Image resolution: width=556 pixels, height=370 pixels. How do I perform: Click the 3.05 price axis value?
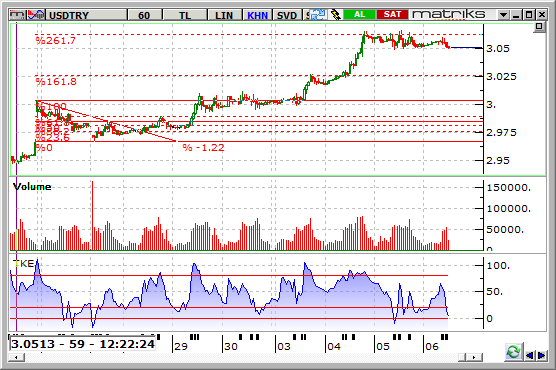(x=497, y=49)
